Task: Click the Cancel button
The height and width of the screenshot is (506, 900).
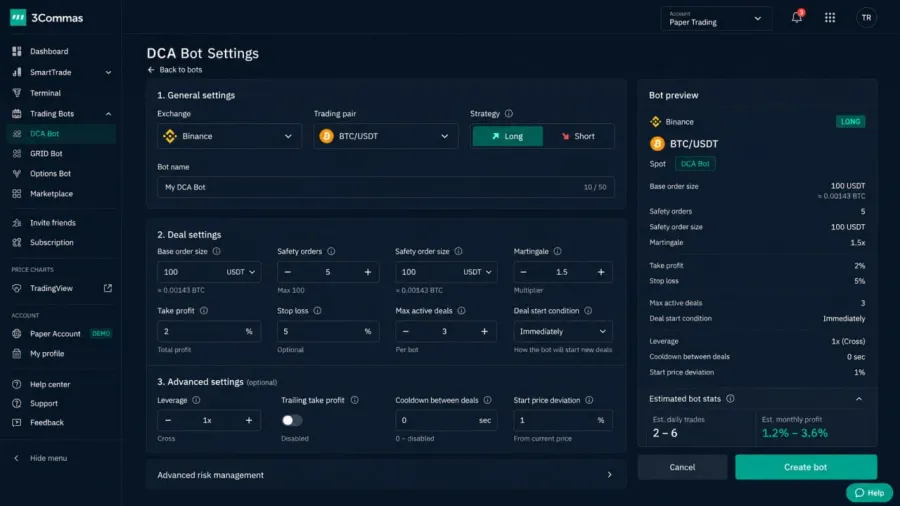Action: [682, 467]
